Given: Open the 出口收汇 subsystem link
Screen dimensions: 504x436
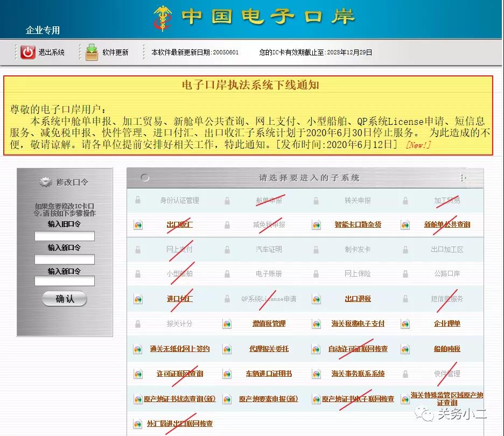Looking at the screenshot, I should click(x=179, y=224).
